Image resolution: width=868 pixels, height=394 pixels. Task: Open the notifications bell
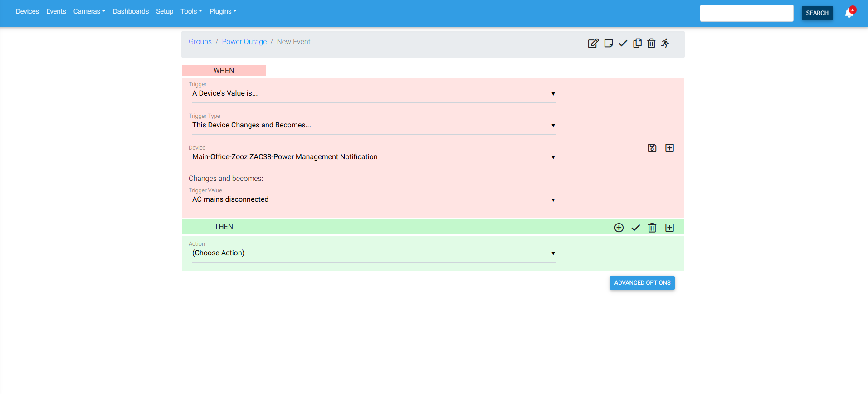(849, 13)
